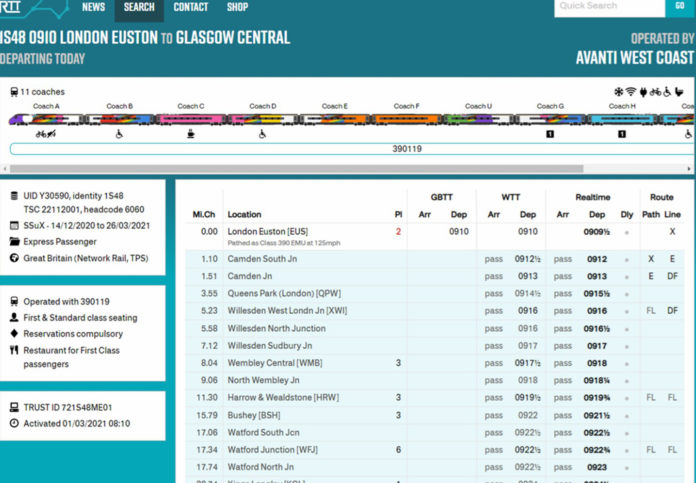Select the Search tab
This screenshot has width=696, height=483.
139,7
